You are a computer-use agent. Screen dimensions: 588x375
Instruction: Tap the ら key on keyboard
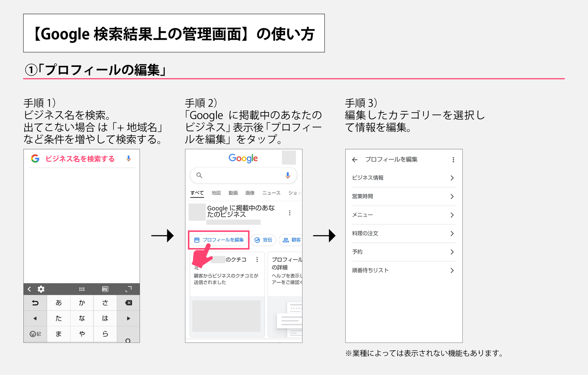pyautogui.click(x=105, y=334)
